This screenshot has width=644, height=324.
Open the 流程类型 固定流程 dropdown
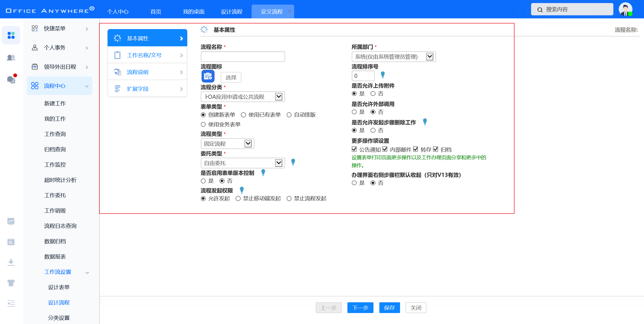point(227,144)
